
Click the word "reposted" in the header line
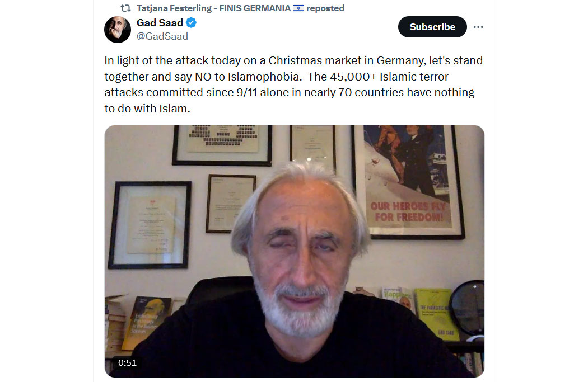[x=325, y=8]
